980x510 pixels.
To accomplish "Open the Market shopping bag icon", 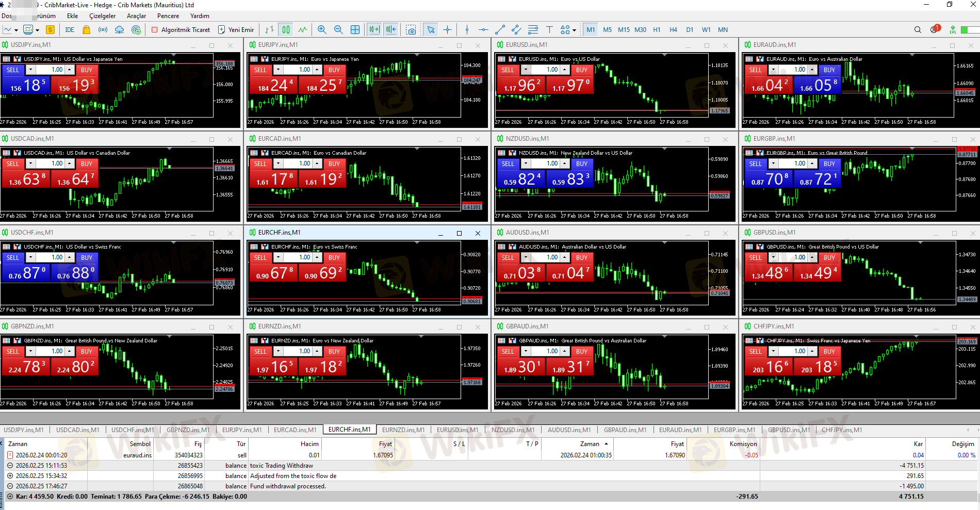I will [x=86, y=30].
